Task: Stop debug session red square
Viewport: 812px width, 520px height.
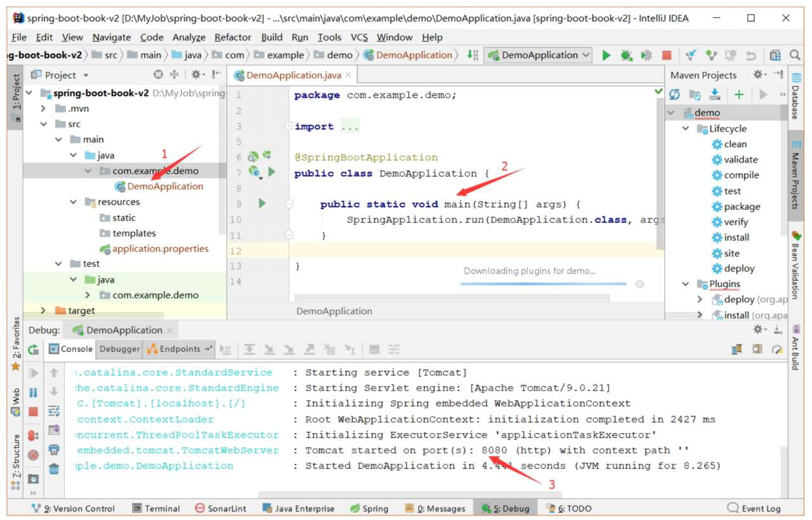Action: point(34,411)
